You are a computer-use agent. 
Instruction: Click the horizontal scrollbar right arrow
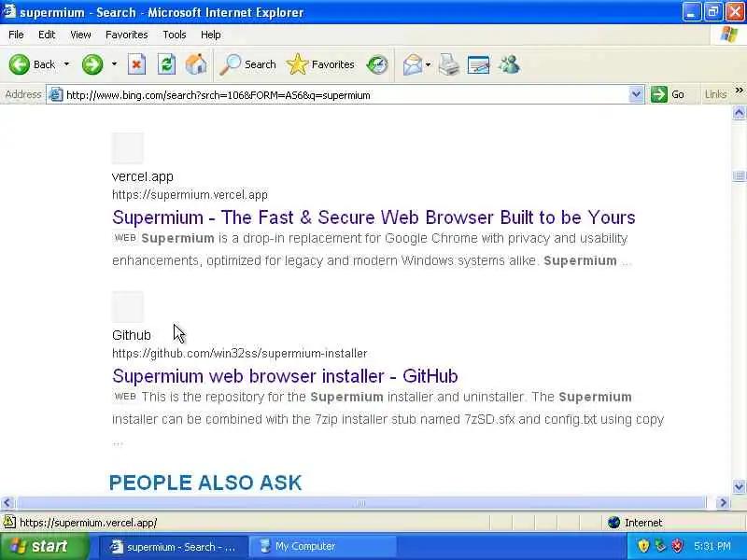(x=723, y=503)
